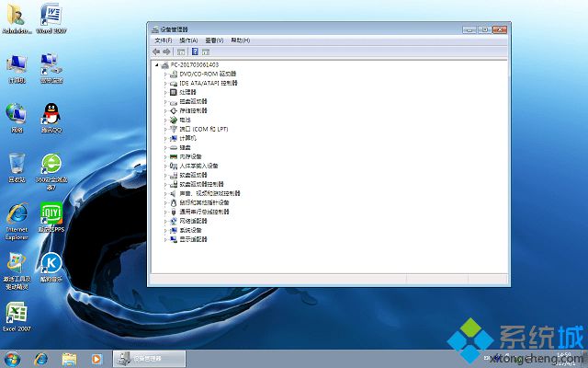This screenshot has width=588, height=368.
Task: Expand the IDE ATA/ATAPI 控制器 node
Action: tap(165, 84)
